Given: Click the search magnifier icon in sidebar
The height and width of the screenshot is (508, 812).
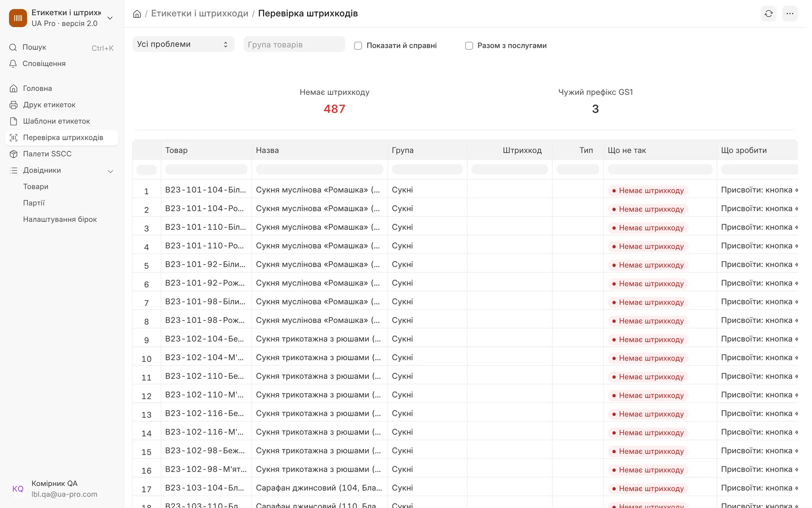Looking at the screenshot, I should 13,47.
